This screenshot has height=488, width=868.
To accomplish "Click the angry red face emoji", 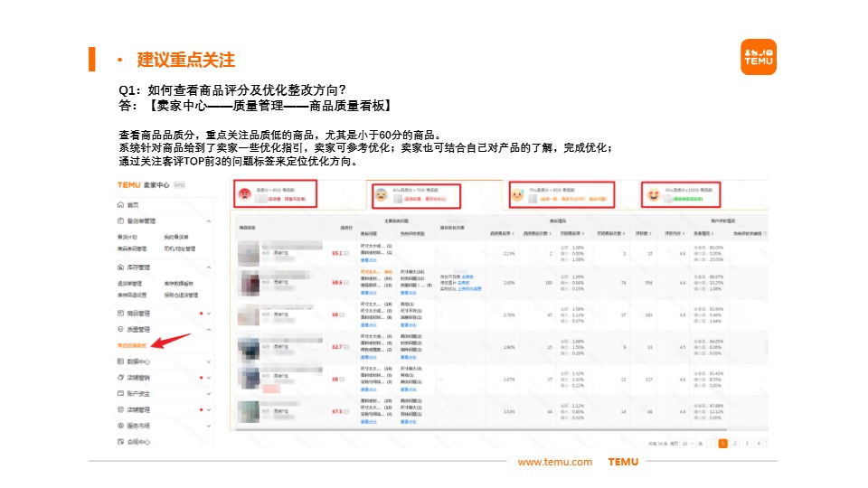I will [245, 194].
